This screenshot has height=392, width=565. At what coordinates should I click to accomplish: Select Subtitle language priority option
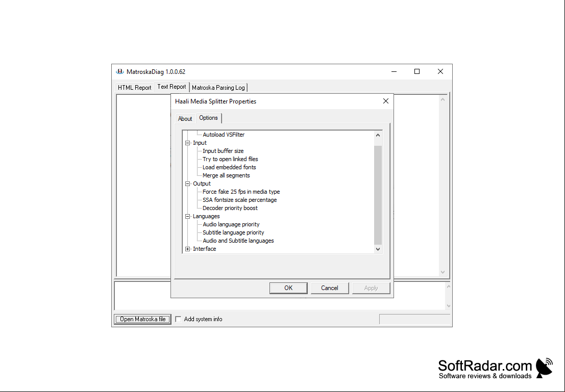[x=233, y=232]
